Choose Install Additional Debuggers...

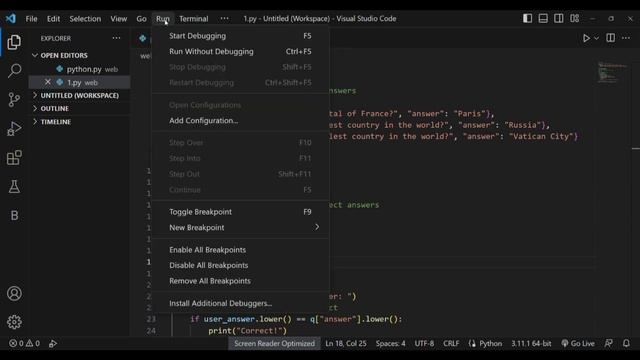[240, 303]
